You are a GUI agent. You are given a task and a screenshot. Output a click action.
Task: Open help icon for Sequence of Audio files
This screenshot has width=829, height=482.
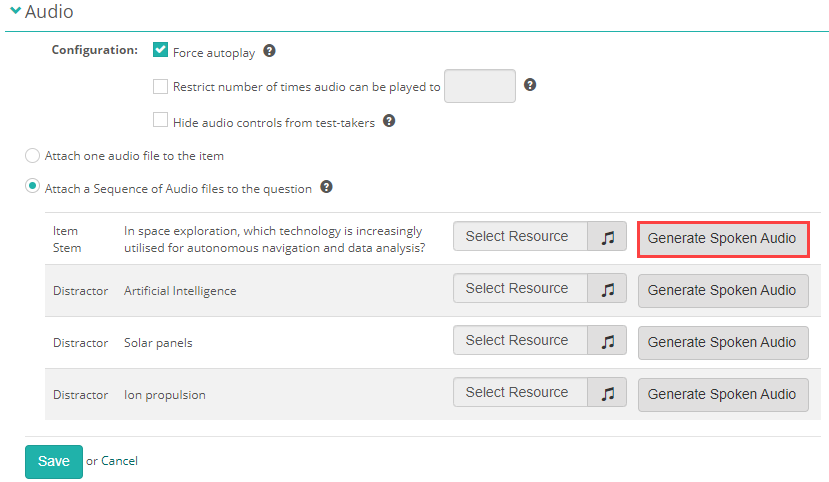click(326, 187)
